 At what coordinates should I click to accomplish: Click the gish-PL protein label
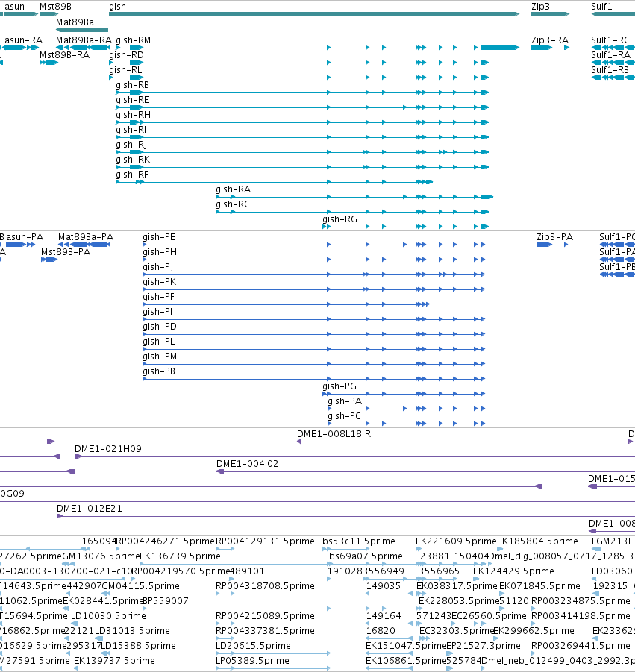[x=159, y=342]
